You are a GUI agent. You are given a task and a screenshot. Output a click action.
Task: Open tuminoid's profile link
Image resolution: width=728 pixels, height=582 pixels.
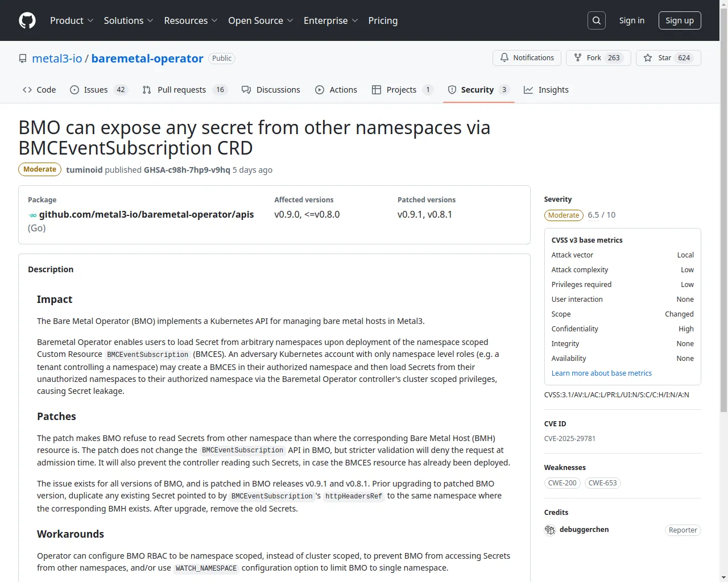[x=84, y=170]
